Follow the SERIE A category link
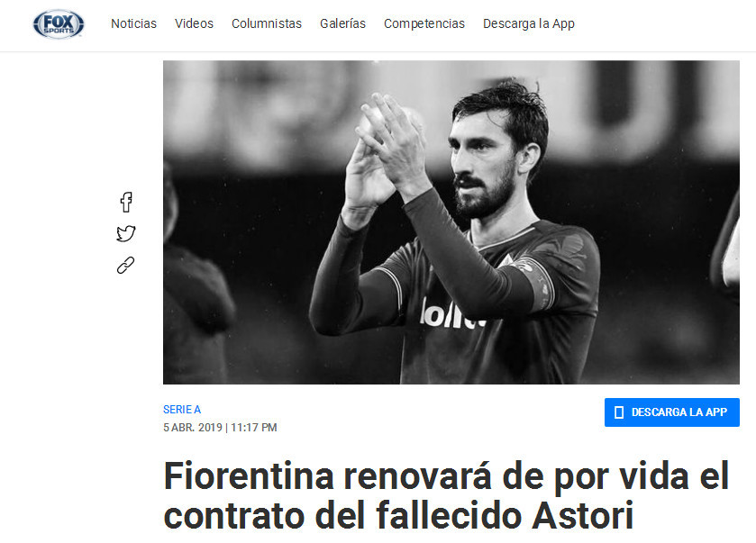The image size is (756, 543). [x=182, y=410]
